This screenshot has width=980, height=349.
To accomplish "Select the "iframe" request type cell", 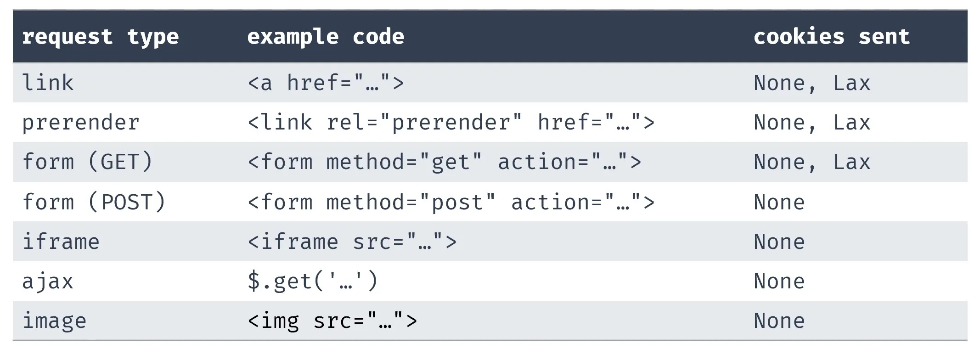I will (61, 242).
